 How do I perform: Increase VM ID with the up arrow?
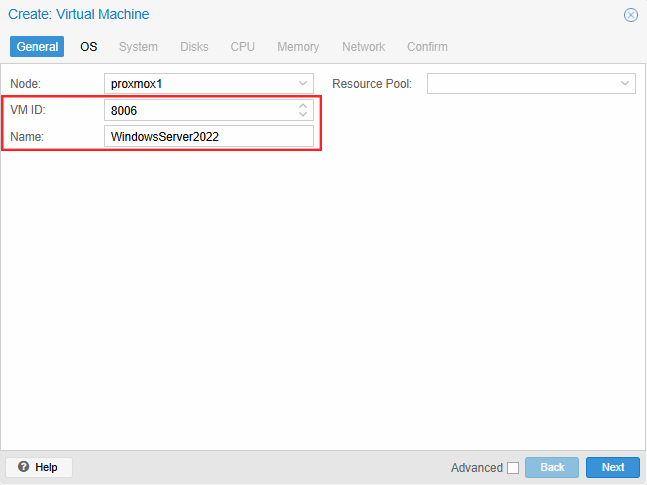[303, 105]
